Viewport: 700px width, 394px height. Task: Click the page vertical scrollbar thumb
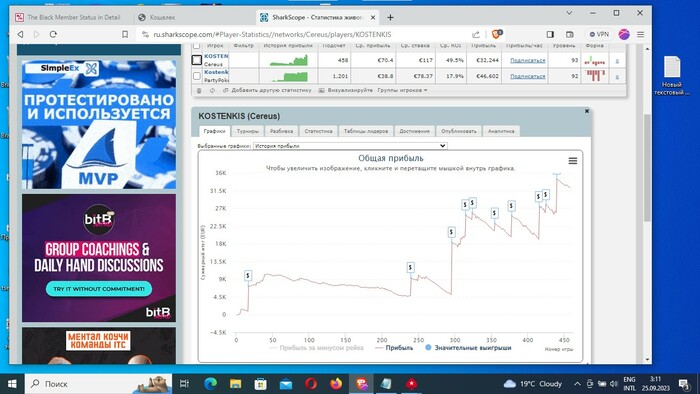[x=647, y=167]
